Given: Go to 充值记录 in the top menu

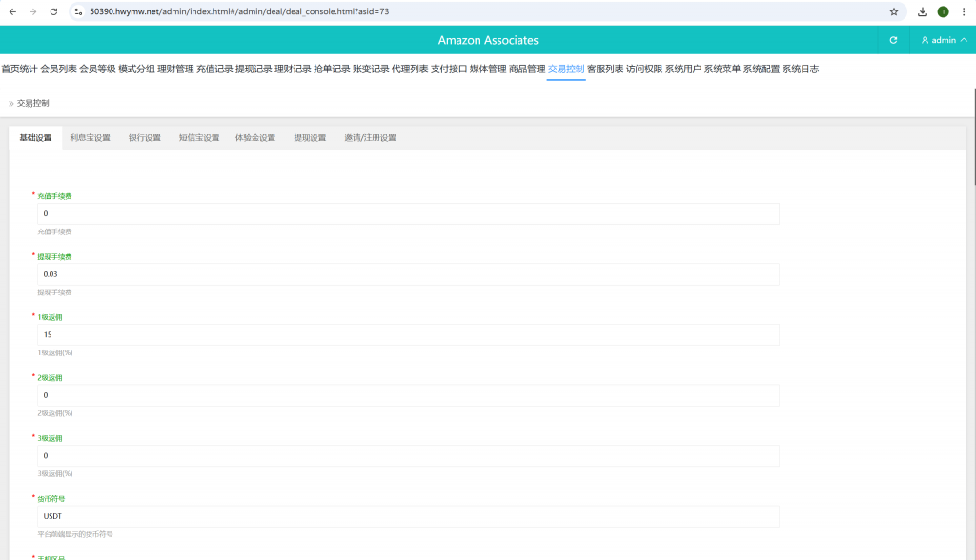Looking at the screenshot, I should tap(214, 70).
